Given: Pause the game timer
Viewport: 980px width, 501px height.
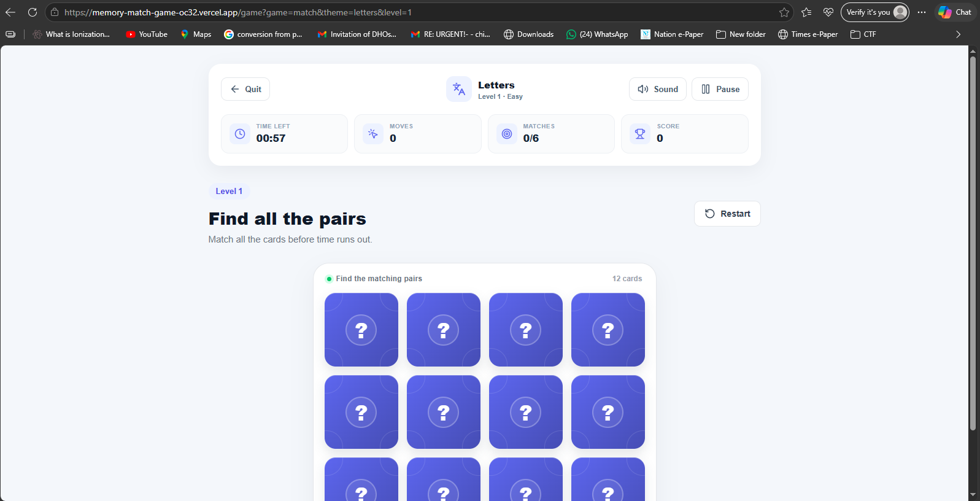Looking at the screenshot, I should click(720, 89).
